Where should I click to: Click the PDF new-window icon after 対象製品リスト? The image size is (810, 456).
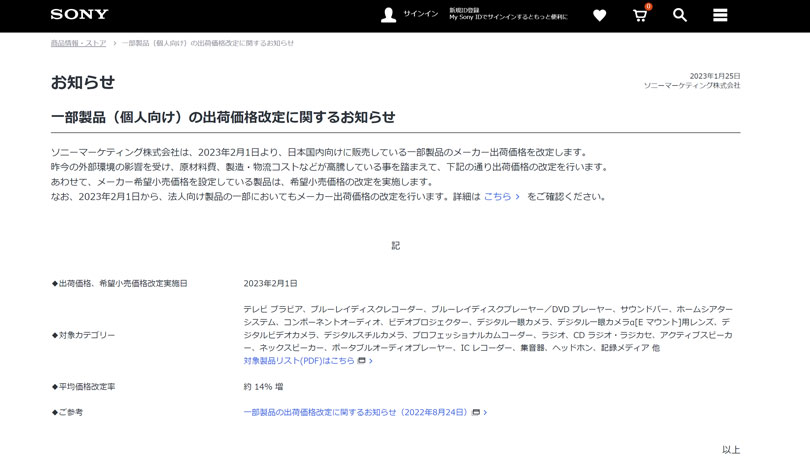pos(362,360)
